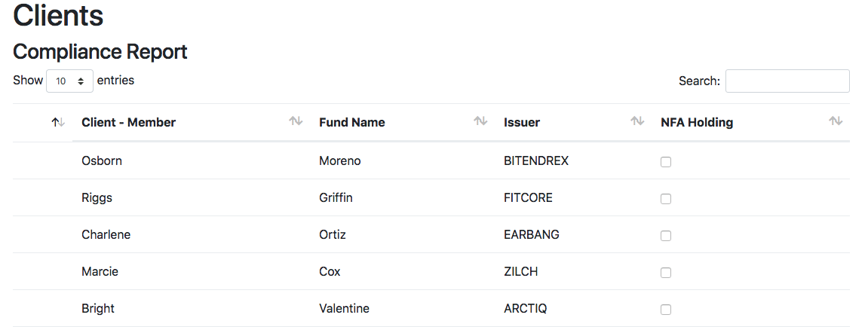Tick the NFA Holding checkbox for Charlene
Image resolution: width=868 pixels, height=327 pixels.
pos(666,236)
